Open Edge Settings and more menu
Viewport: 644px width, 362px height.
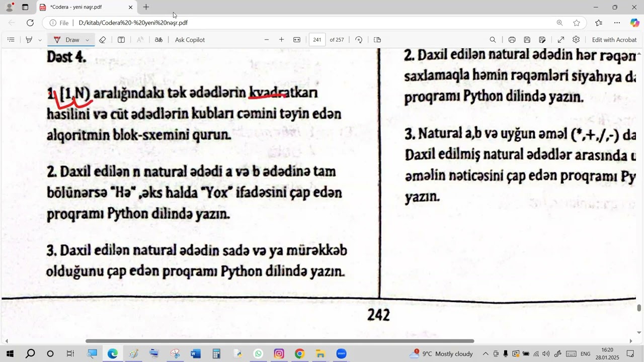click(x=617, y=23)
